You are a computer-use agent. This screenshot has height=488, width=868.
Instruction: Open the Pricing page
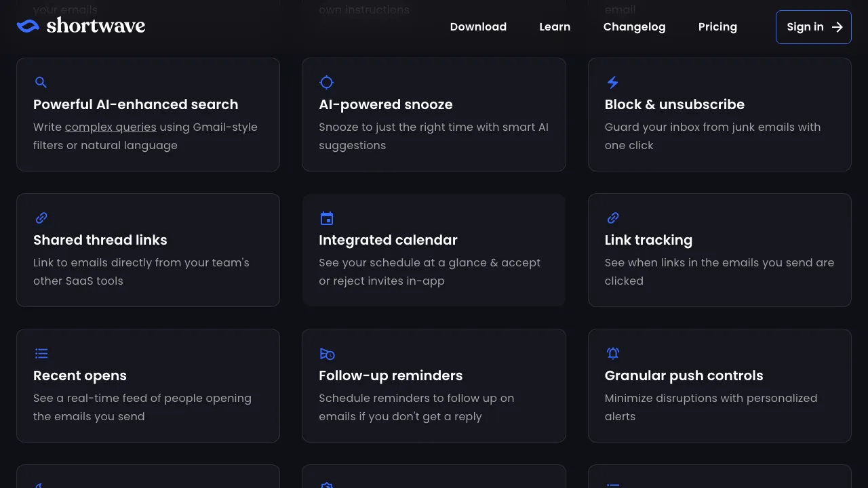pyautogui.click(x=717, y=27)
